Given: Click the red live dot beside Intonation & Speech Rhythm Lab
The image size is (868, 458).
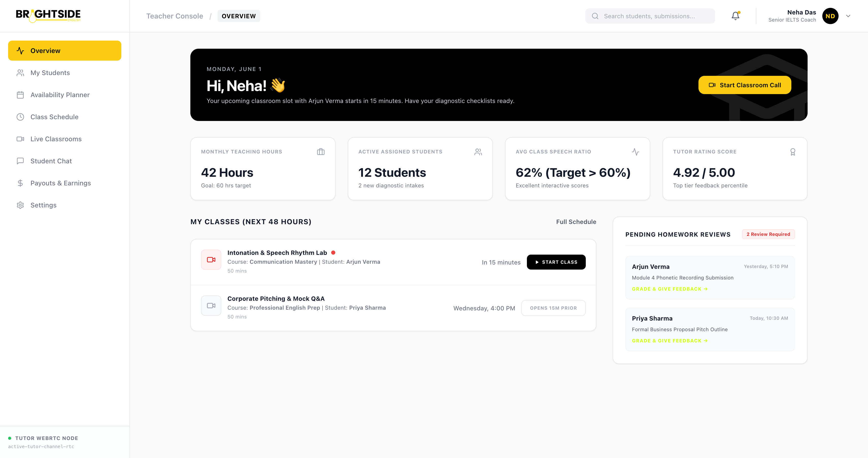Looking at the screenshot, I should point(333,253).
